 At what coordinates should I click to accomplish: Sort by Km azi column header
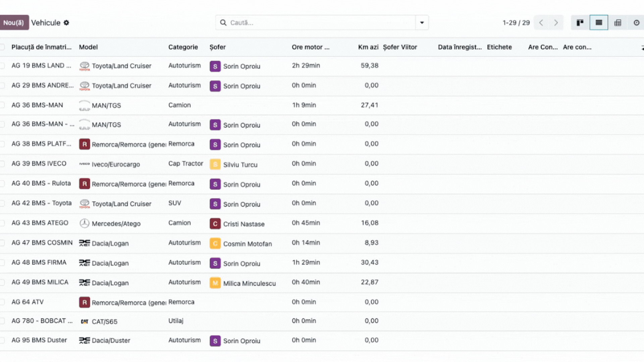(x=368, y=47)
